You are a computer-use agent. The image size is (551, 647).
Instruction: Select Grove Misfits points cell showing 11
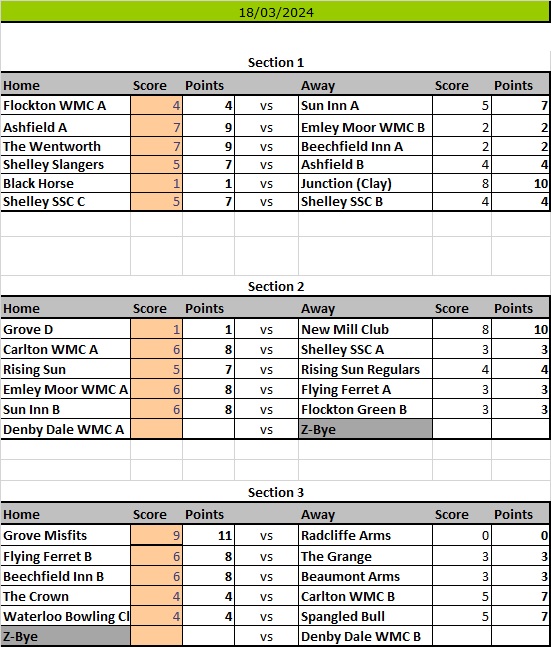(x=208, y=535)
